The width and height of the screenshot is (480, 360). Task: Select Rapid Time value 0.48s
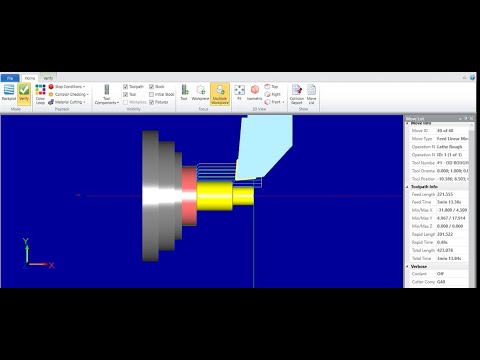point(442,242)
